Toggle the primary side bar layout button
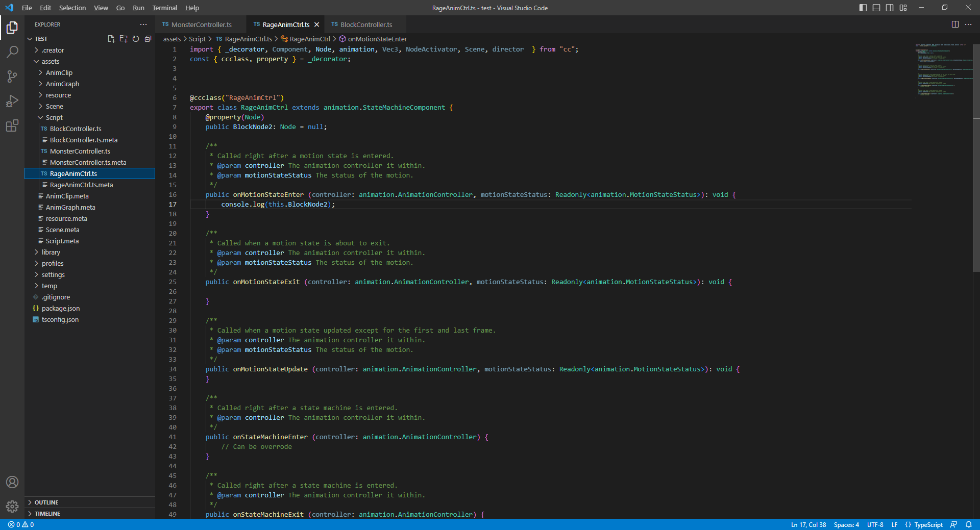 pyautogui.click(x=863, y=8)
